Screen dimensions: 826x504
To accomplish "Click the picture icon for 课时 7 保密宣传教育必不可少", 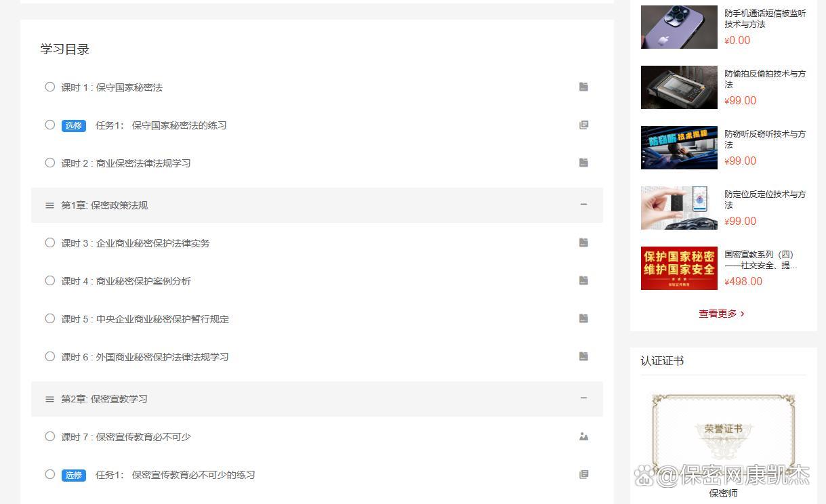I will [x=583, y=436].
